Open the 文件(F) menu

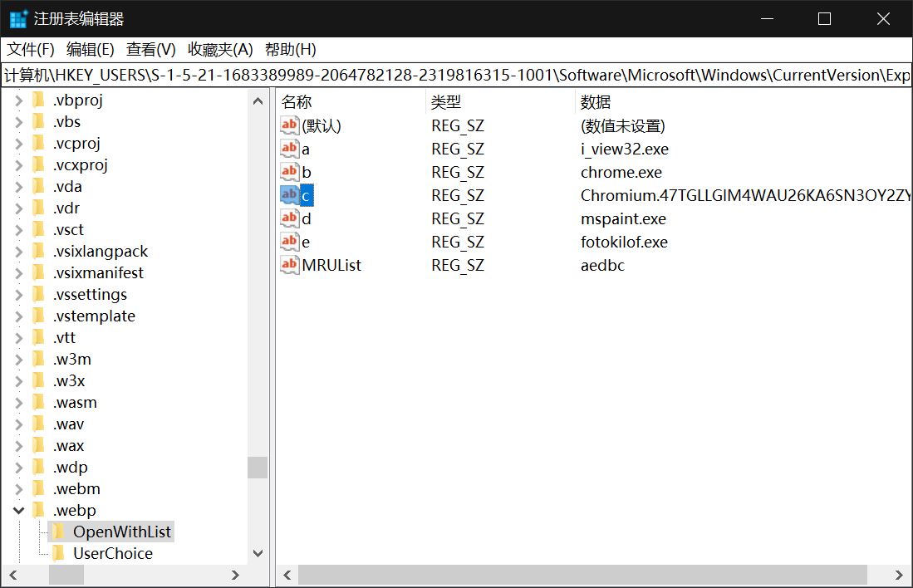pyautogui.click(x=31, y=50)
